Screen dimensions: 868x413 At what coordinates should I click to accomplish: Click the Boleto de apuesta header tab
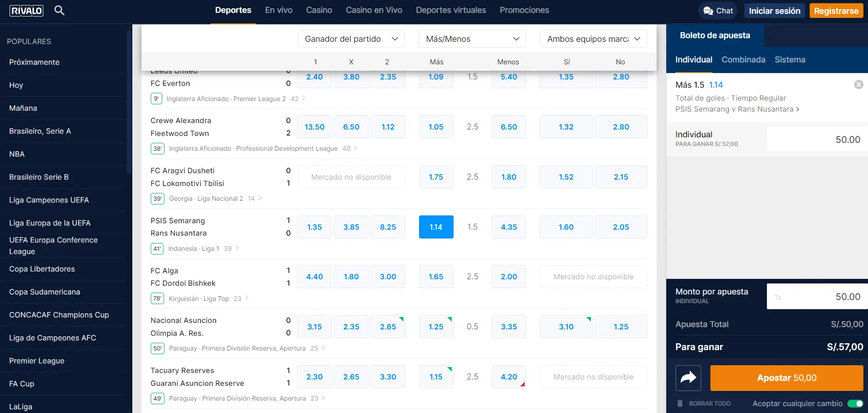[715, 35]
